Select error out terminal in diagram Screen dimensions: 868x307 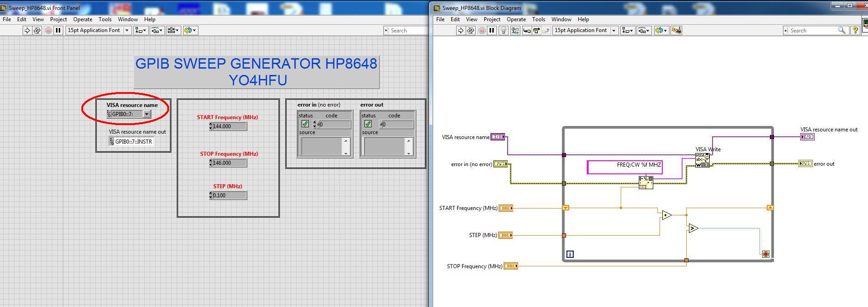pyautogui.click(x=806, y=163)
